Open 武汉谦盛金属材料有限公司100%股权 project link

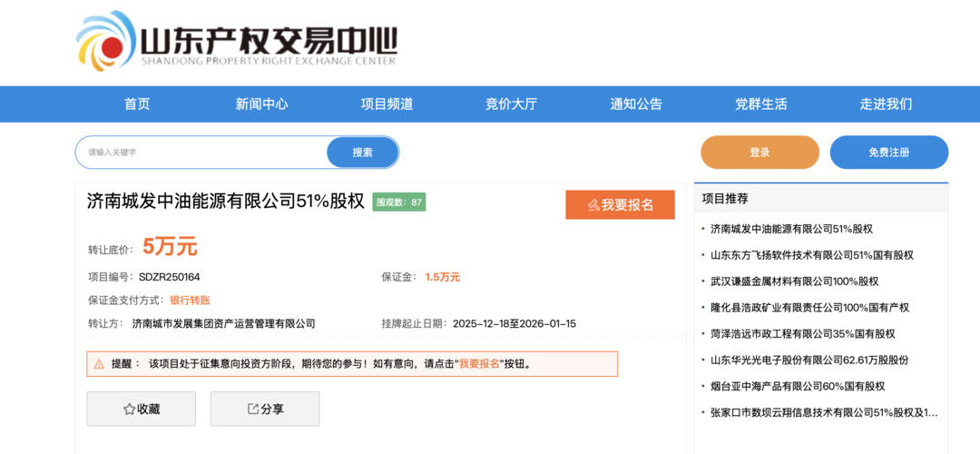coord(794,281)
